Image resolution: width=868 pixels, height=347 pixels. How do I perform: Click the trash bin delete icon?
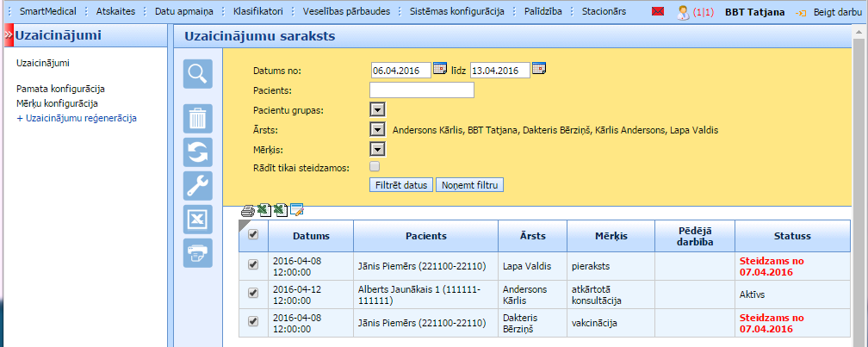pyautogui.click(x=197, y=118)
